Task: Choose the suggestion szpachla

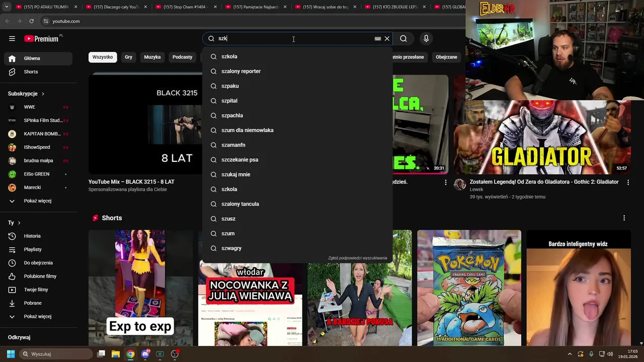Action: tap(297, 116)
